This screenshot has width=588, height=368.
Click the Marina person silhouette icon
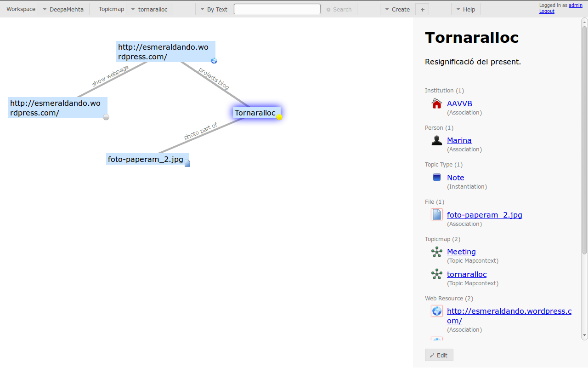(437, 140)
